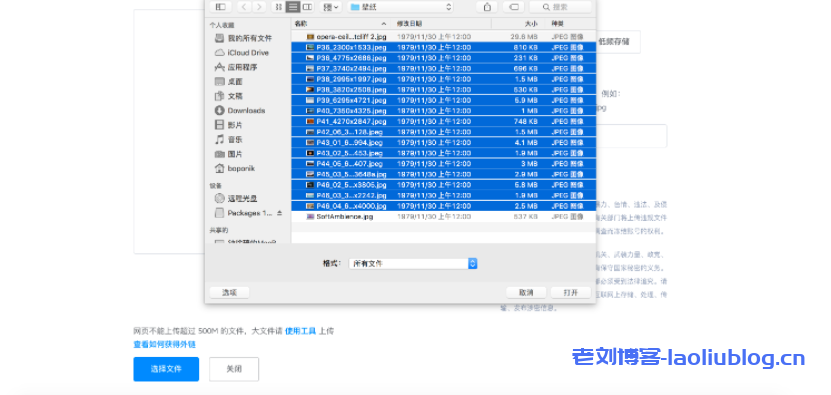This screenshot has width=831, height=395.
Task: Open the arrange-by grouping dropdown
Action: 331,7
